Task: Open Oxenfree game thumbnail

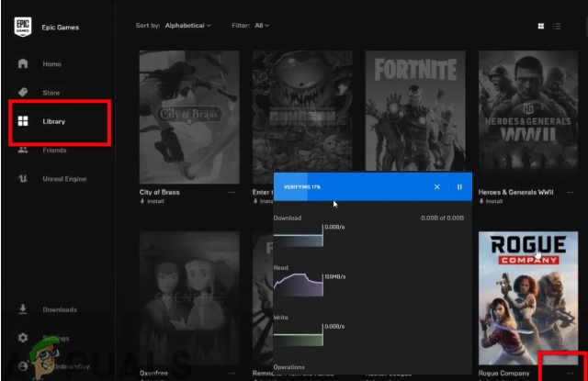Action: point(189,298)
